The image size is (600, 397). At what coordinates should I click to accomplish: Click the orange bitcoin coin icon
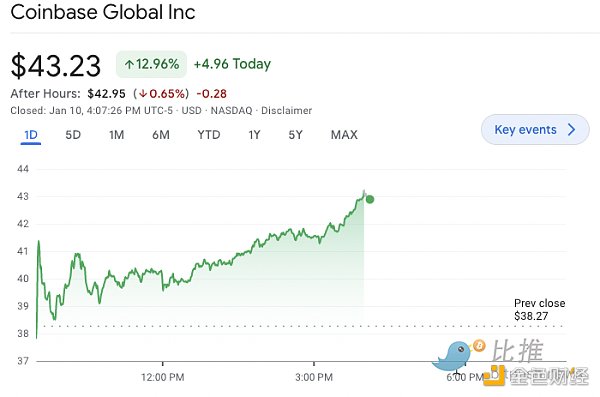[479, 346]
